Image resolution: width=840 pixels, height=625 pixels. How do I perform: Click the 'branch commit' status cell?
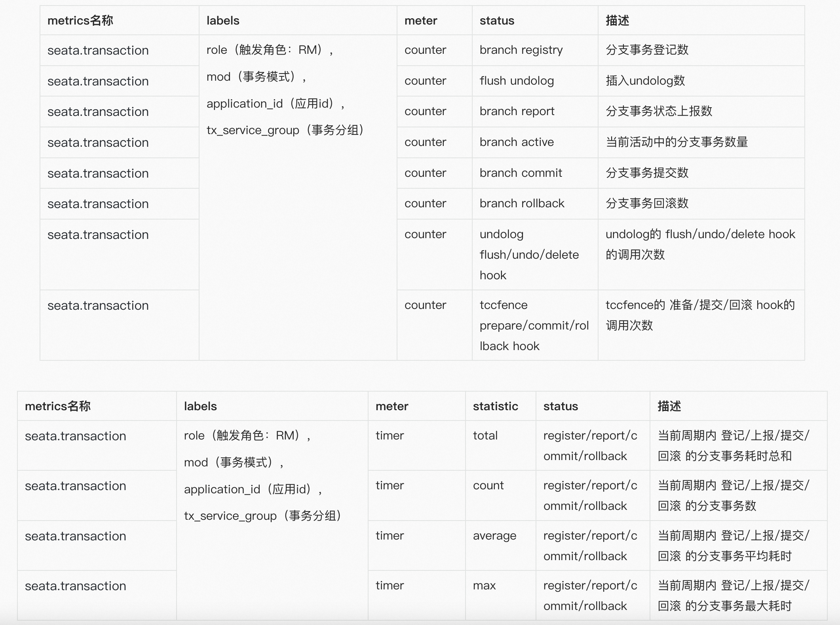(x=521, y=173)
